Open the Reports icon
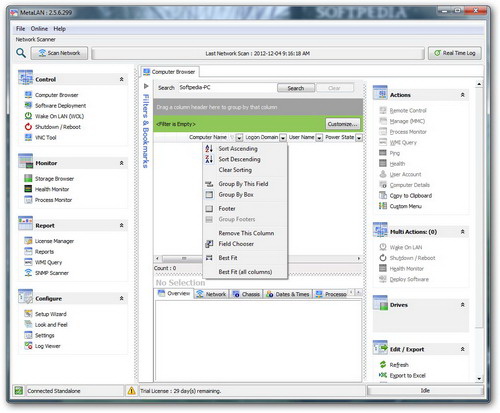Screen dimensions: 500x413 point(28,251)
